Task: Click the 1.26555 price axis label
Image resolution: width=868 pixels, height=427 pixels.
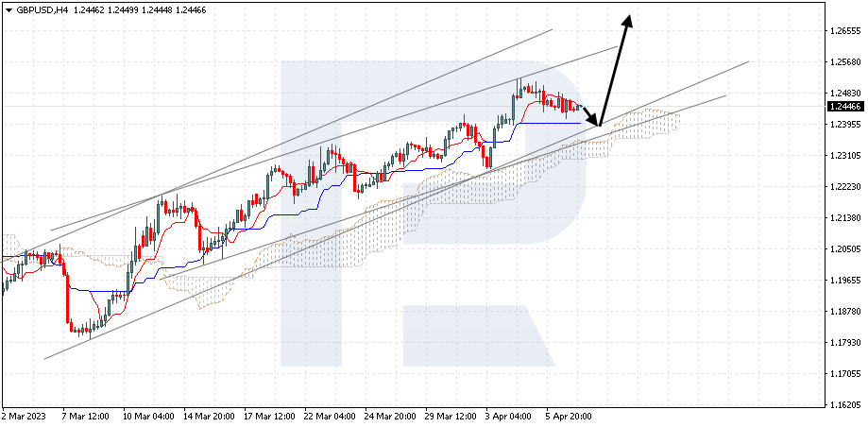Action: pos(839,31)
